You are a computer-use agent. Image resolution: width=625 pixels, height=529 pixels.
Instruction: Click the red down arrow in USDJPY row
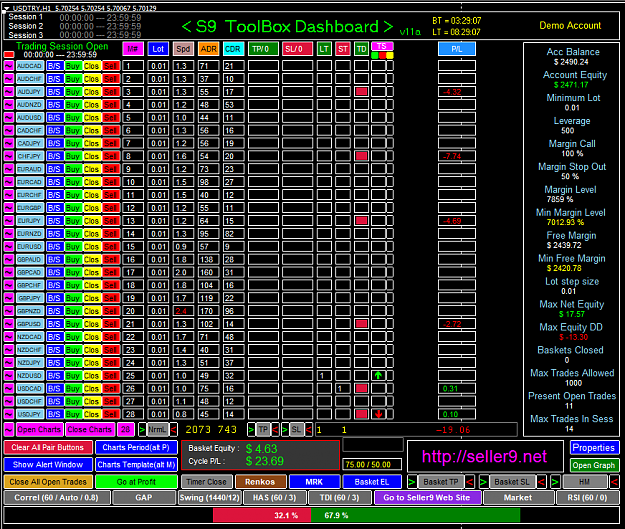coord(378,414)
